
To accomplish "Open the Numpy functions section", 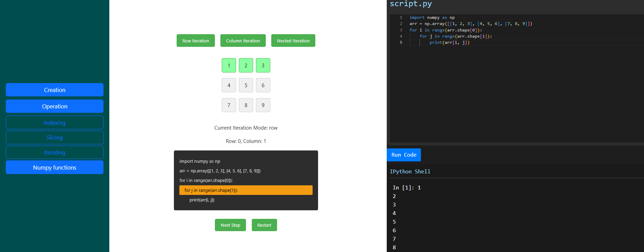I will [x=55, y=168].
